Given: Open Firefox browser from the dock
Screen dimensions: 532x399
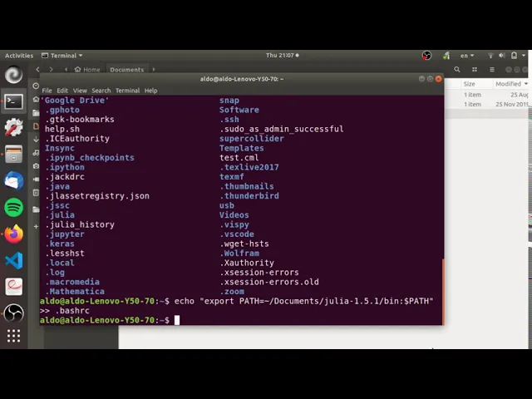Looking at the screenshot, I should (x=13, y=234).
